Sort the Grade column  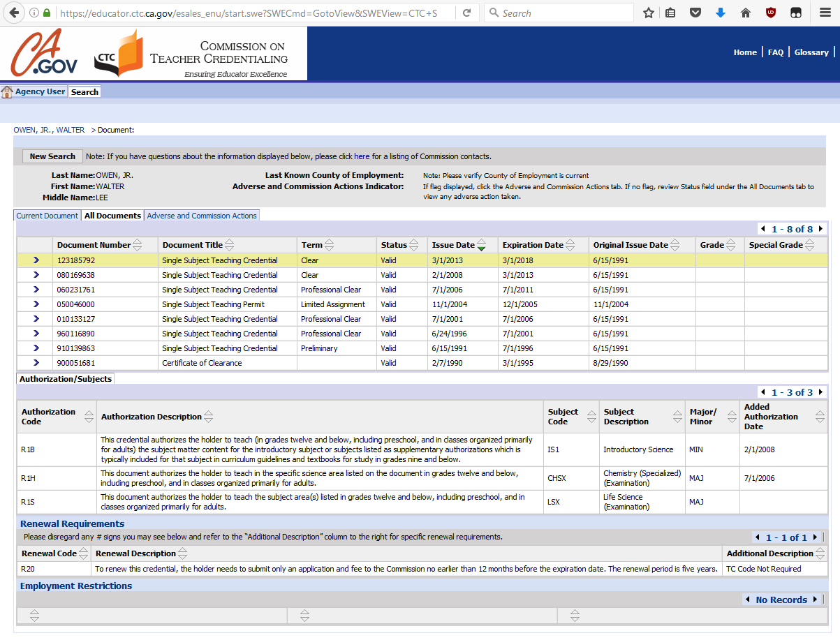tap(730, 245)
